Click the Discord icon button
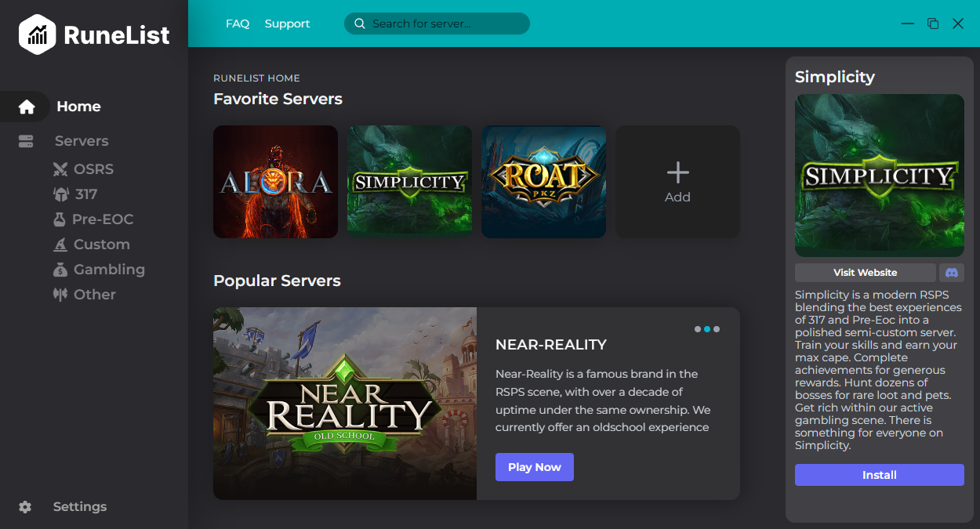 (x=952, y=273)
